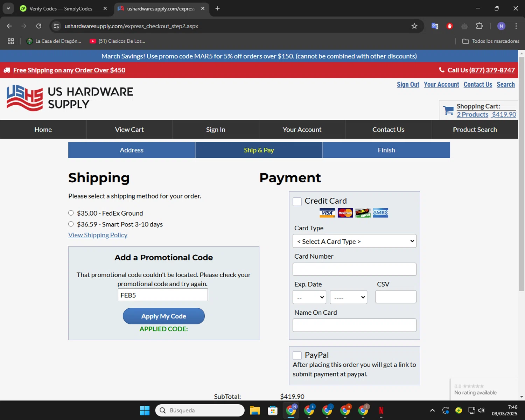Open Your Account in the dark navigation bar
The image size is (525, 420).
coord(302,129)
